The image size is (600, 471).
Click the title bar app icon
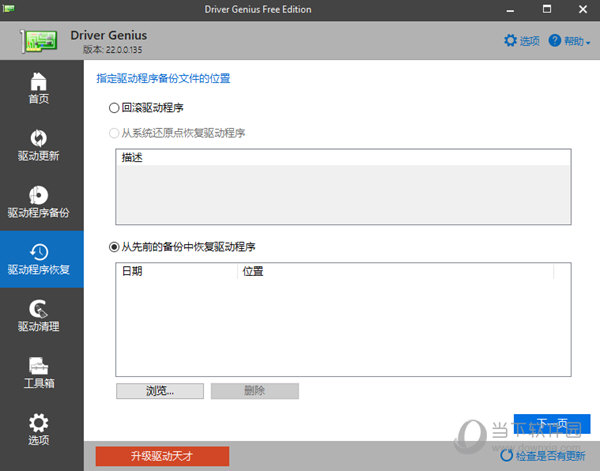coord(8,8)
